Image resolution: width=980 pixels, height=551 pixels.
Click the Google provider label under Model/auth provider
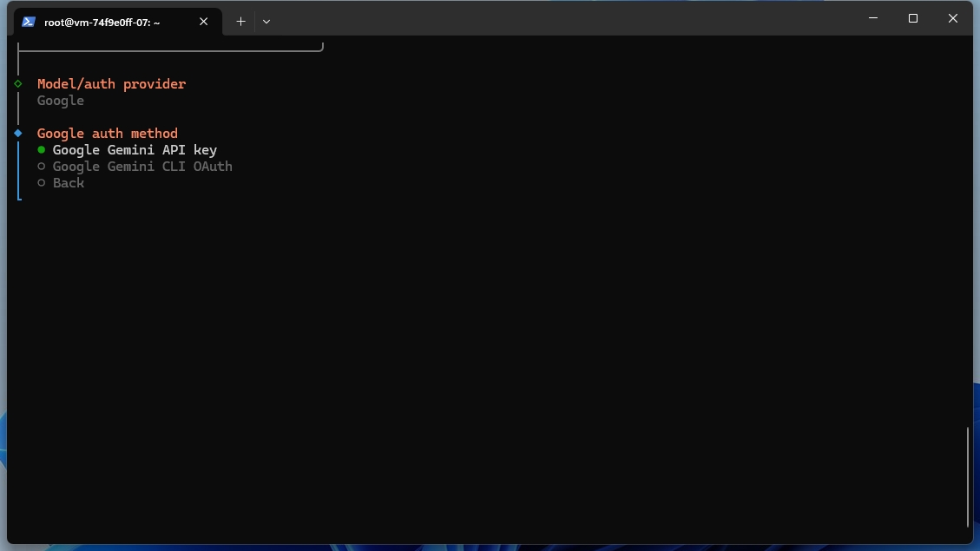[x=60, y=100]
